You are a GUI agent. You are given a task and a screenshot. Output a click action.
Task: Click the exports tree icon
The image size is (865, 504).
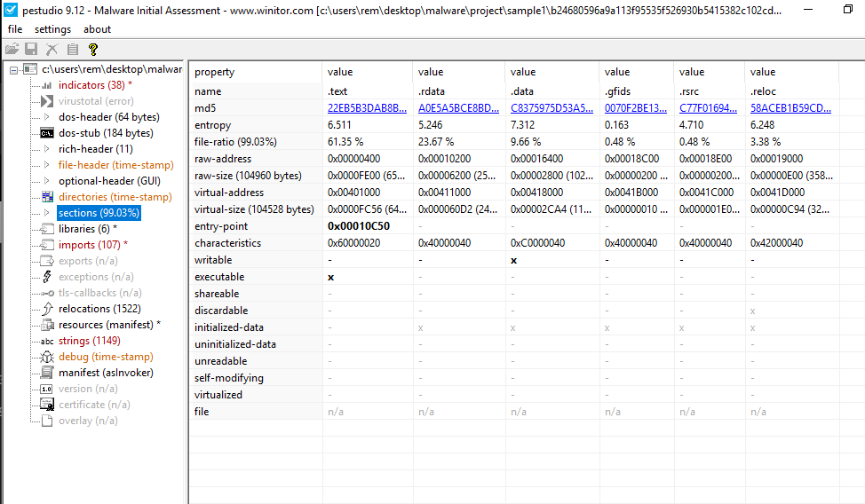coord(47,261)
